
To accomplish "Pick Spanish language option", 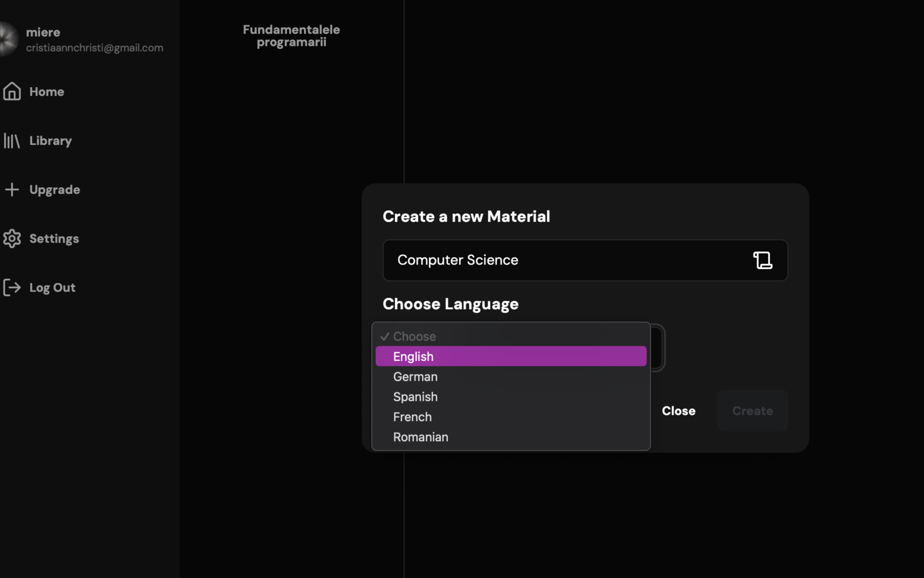I will pos(511,397).
